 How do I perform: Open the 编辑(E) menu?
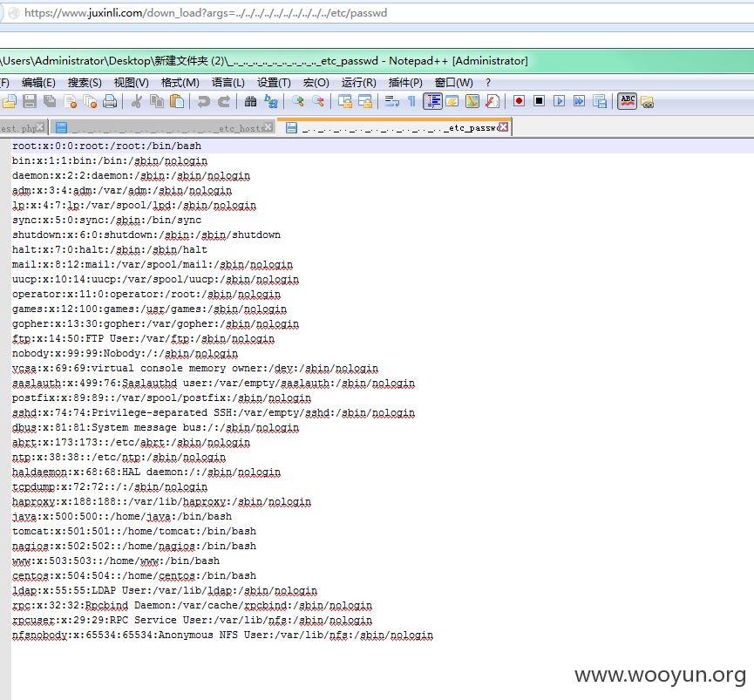point(38,83)
